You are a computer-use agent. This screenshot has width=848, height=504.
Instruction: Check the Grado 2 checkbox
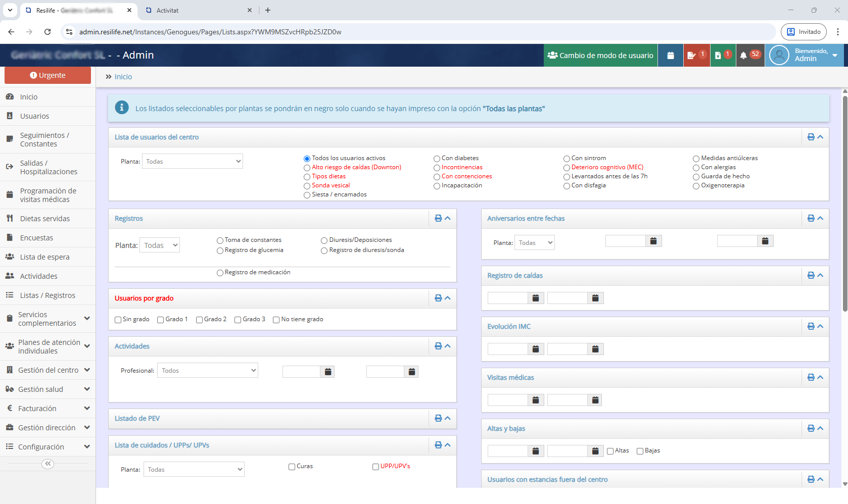click(x=199, y=320)
